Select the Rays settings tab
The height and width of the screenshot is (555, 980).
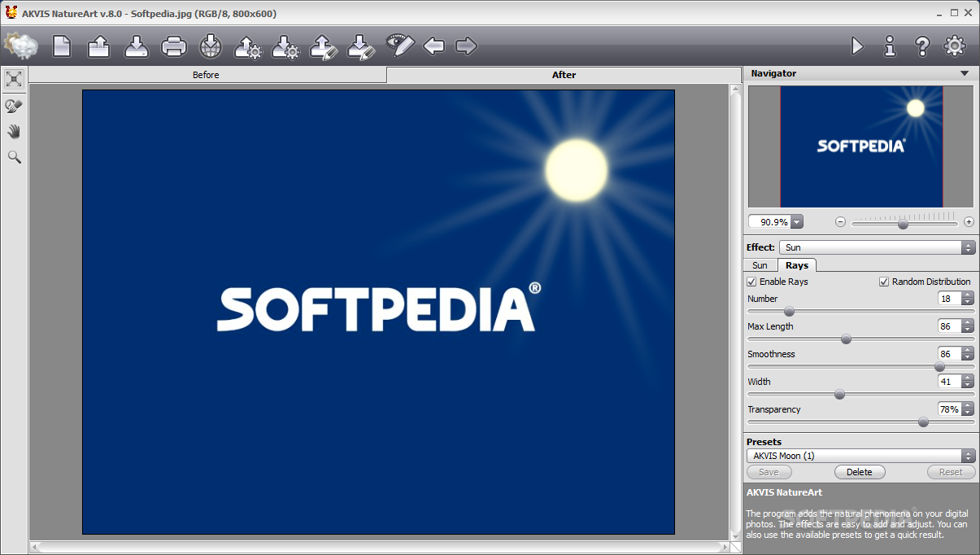pyautogui.click(x=797, y=265)
